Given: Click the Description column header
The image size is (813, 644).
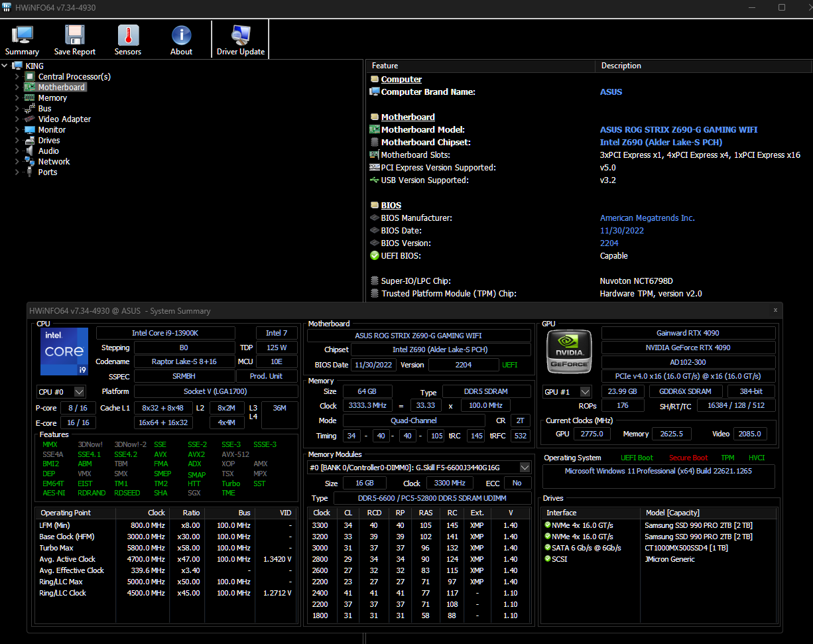Looking at the screenshot, I should [x=704, y=66].
